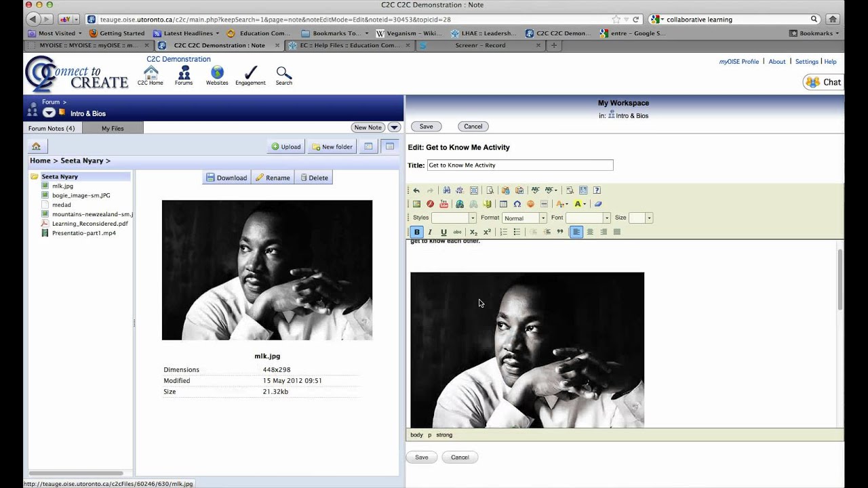Click the Maximize editor icon
The width and height of the screenshot is (868, 488).
583,190
